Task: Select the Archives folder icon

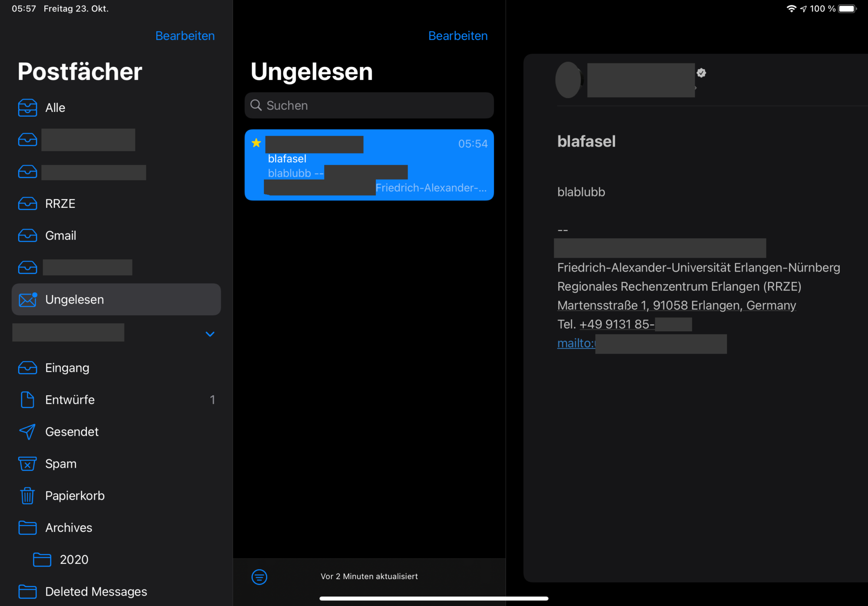Action: 27,527
